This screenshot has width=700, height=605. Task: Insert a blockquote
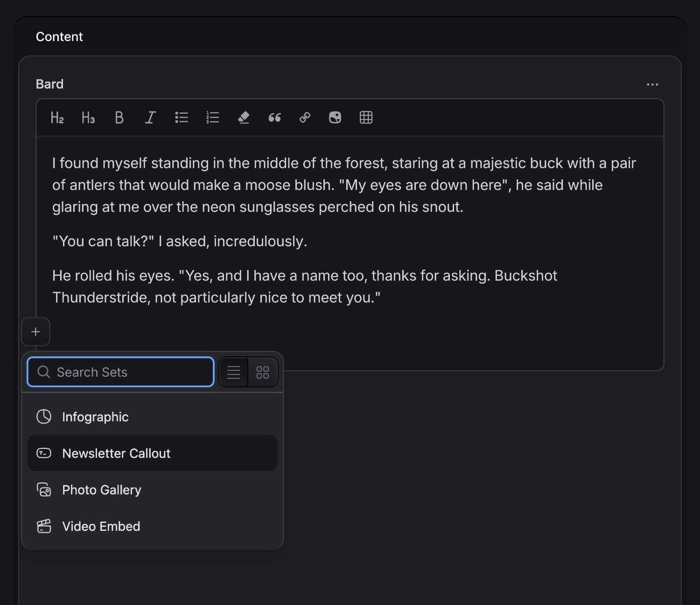274,117
